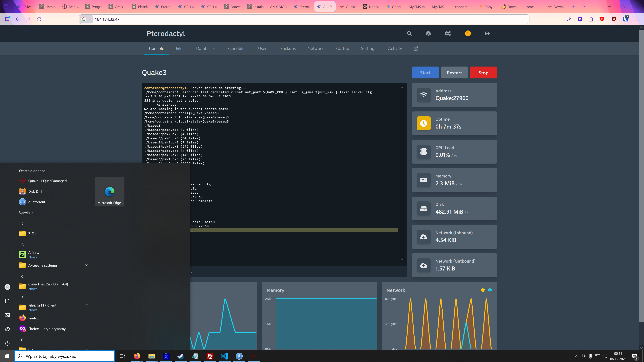Open the external link icon beside Activity
This screenshot has width=644, height=362.
click(x=416, y=48)
